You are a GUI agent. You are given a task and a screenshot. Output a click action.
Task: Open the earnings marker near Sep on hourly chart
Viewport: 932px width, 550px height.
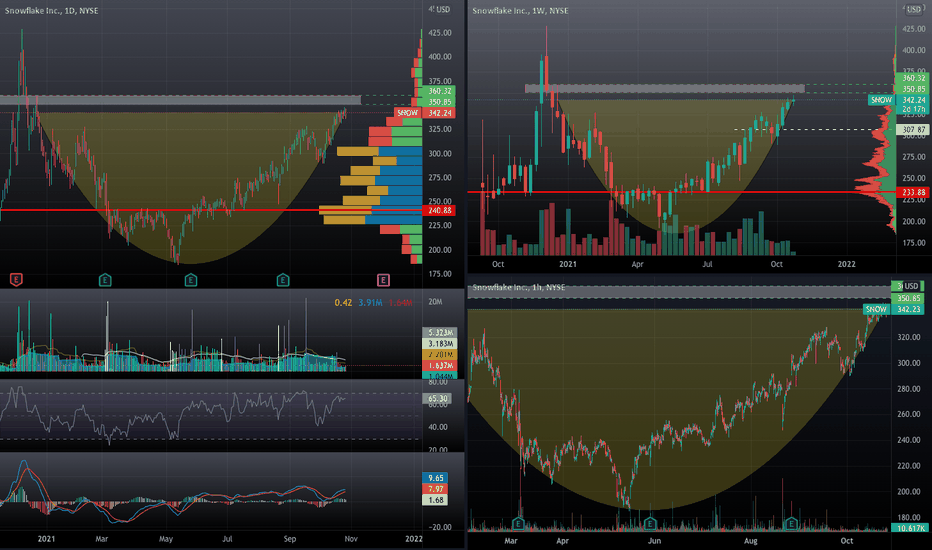pyautogui.click(x=791, y=524)
